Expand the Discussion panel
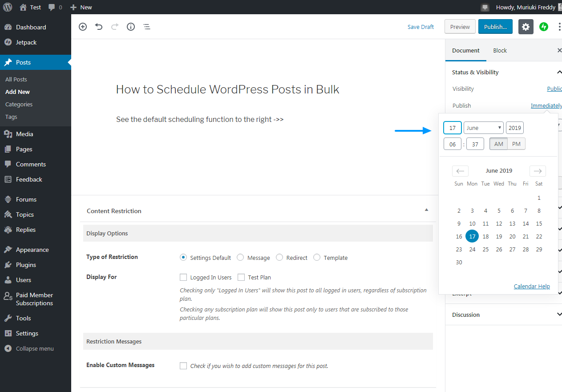Image resolution: width=562 pixels, height=392 pixels. [559, 314]
